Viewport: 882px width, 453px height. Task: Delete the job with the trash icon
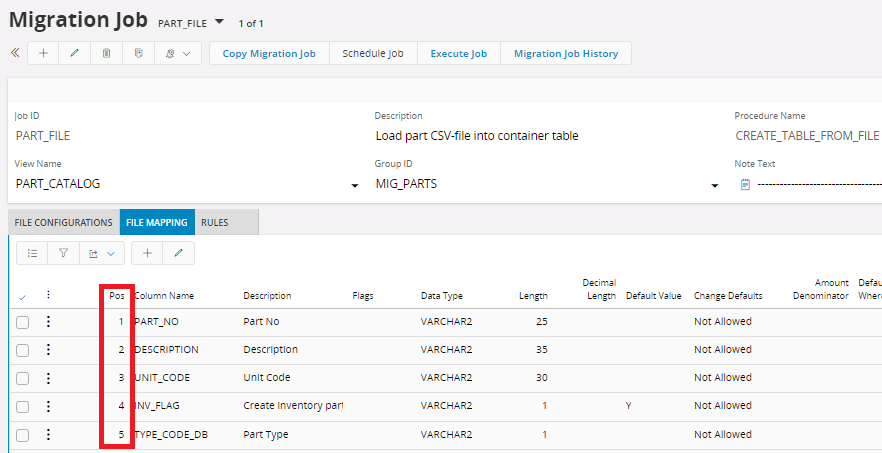click(x=106, y=53)
